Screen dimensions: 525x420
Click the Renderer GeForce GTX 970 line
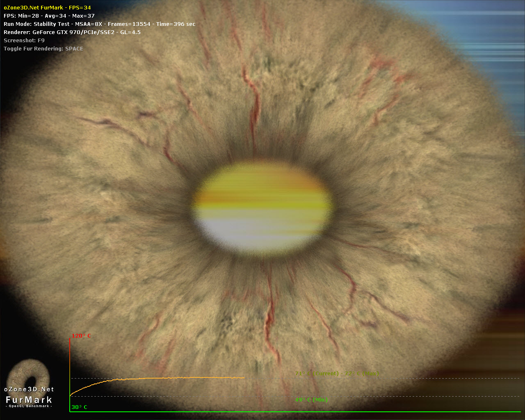pos(72,32)
